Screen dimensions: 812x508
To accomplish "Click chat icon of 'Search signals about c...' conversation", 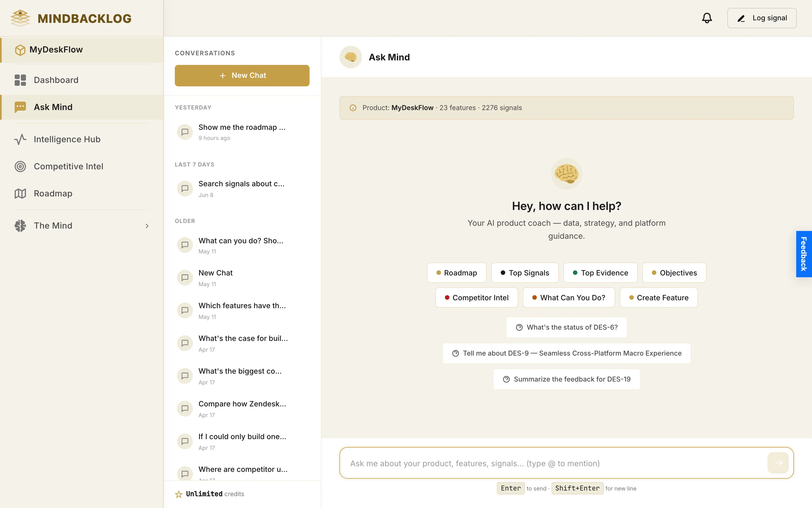I will 185,189.
